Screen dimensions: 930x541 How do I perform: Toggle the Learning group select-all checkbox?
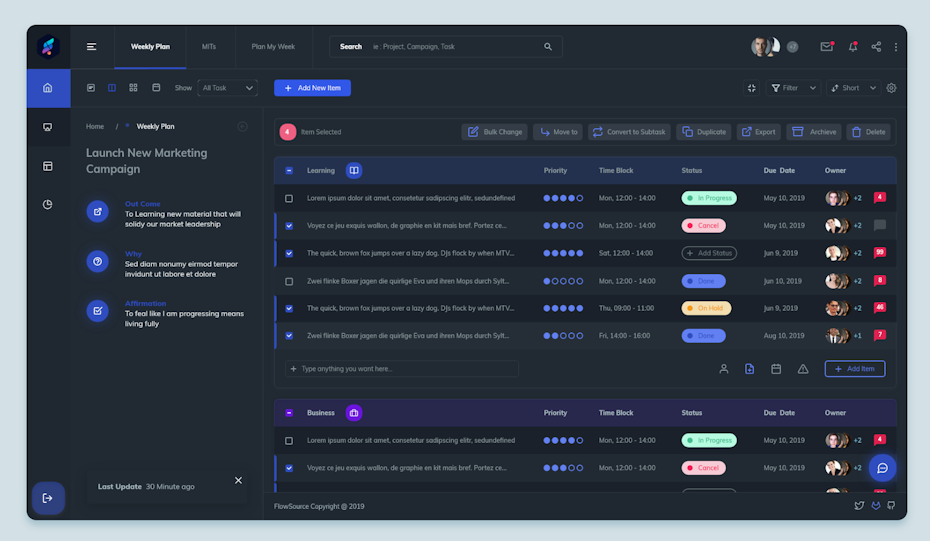point(289,171)
